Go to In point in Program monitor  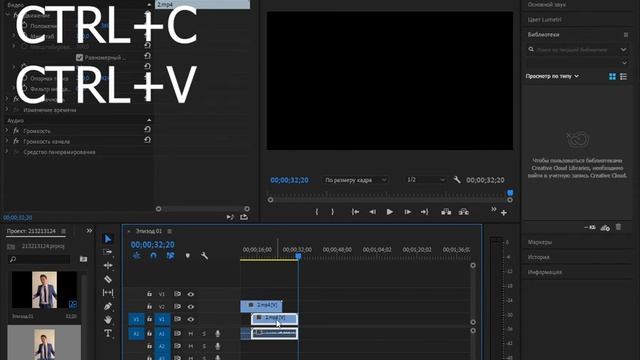click(x=356, y=212)
